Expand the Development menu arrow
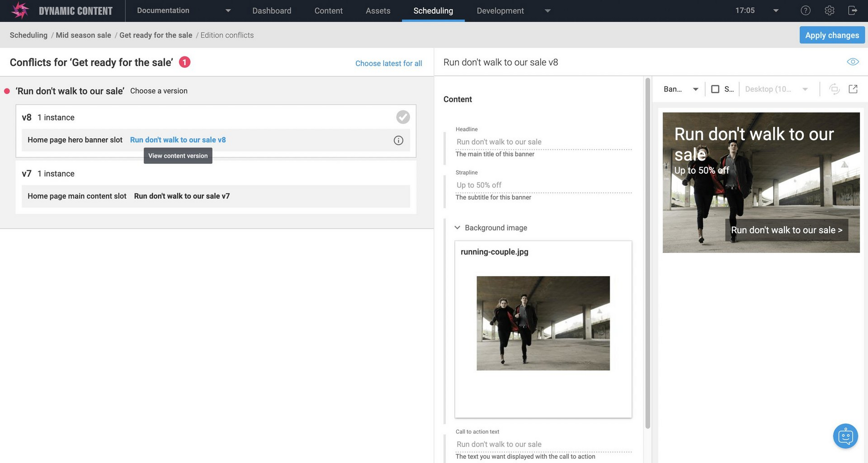This screenshot has width=868, height=463. (548, 11)
